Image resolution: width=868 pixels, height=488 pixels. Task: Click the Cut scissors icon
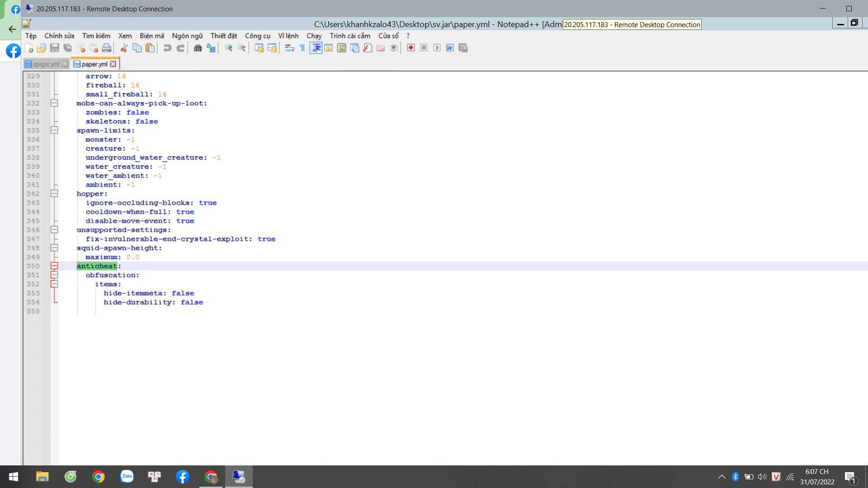click(x=123, y=48)
